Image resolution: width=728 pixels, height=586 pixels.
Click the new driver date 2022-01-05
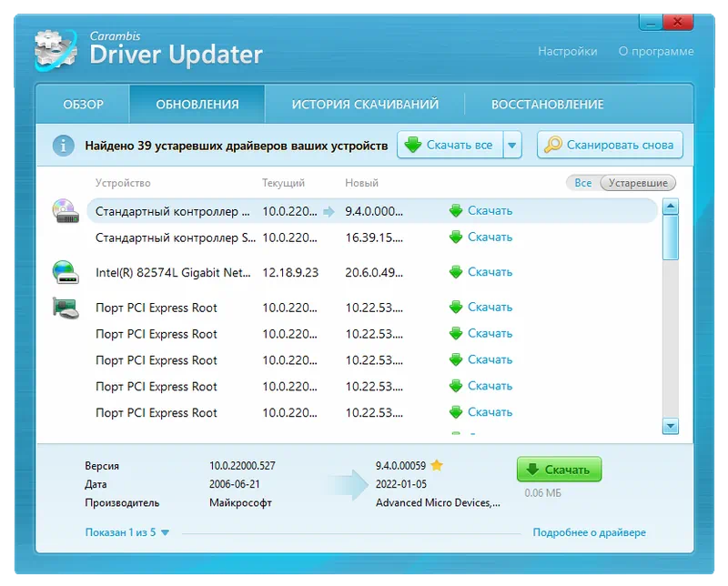401,484
